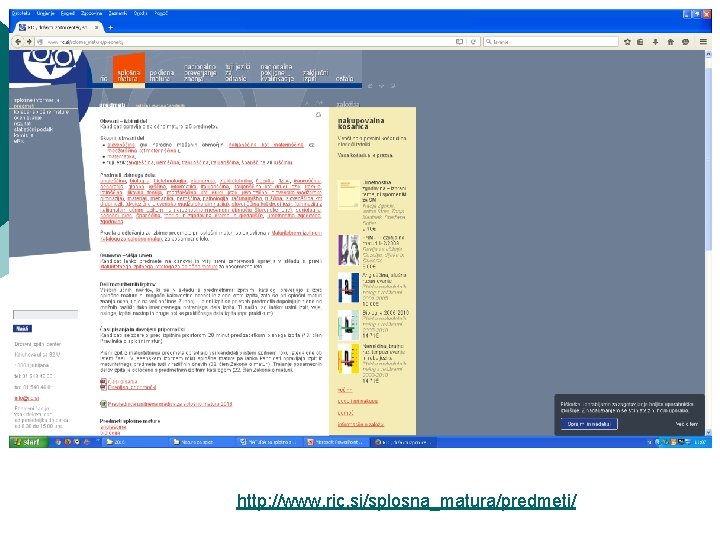The width and height of the screenshot is (720, 540).
Task: Toggle Reader view icon in address bar
Action: point(459,41)
